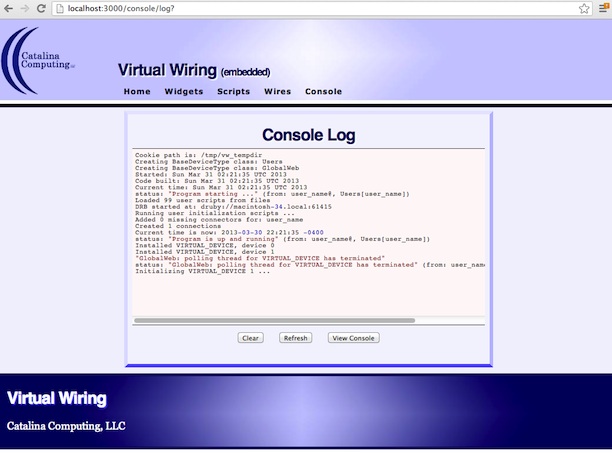The height and width of the screenshot is (453, 612).
Task: Click 'Added 0 missing connectors' line
Action: 219,220
